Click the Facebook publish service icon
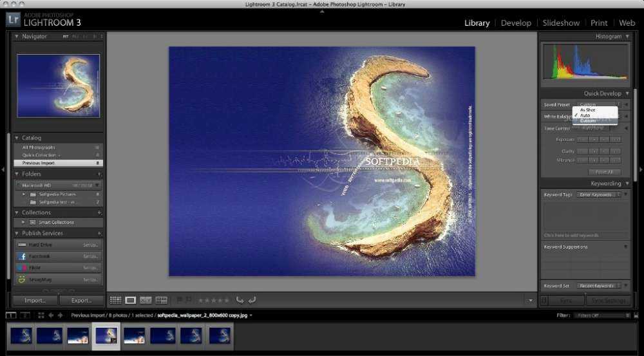 (x=22, y=256)
